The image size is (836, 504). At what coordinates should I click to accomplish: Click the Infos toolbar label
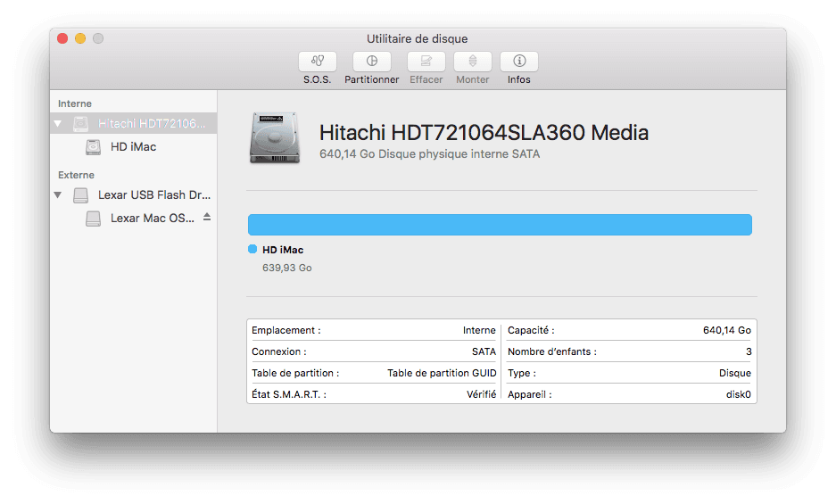coord(518,79)
